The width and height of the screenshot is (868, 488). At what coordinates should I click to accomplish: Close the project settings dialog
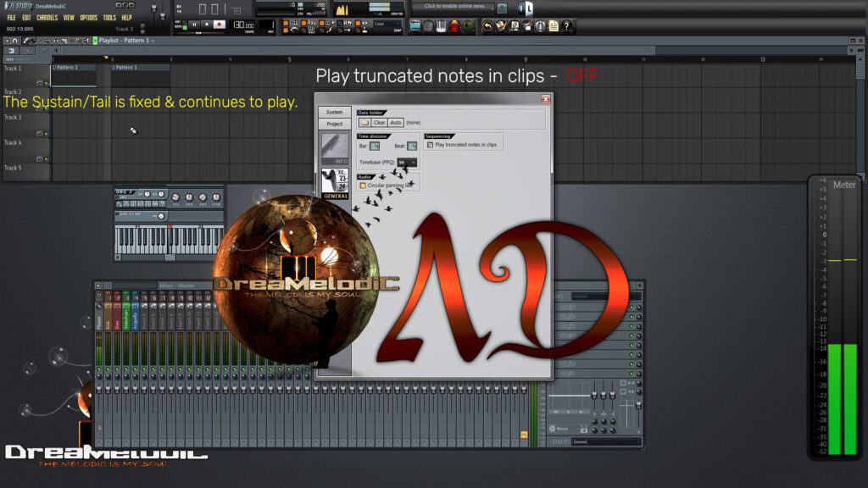coord(546,99)
